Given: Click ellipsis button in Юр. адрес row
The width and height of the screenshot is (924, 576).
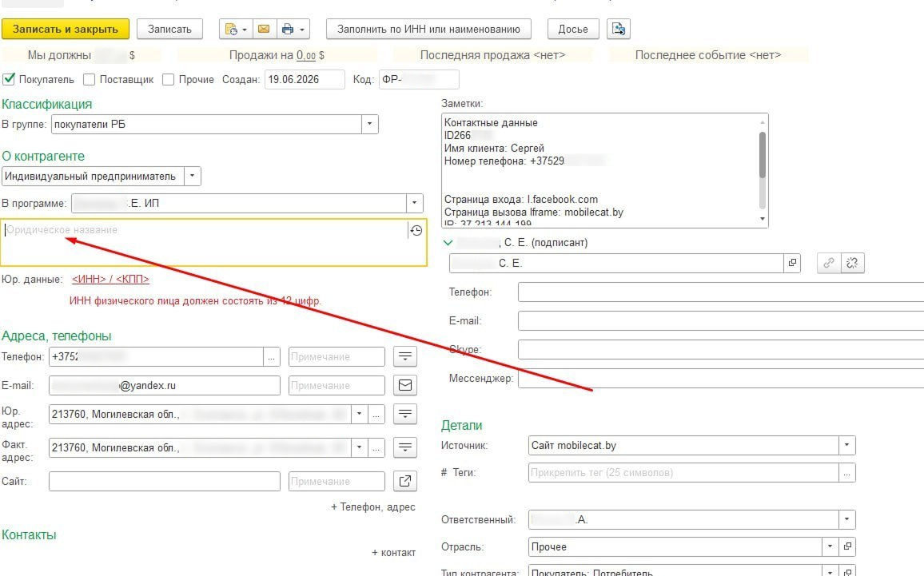Looking at the screenshot, I should pos(376,414).
